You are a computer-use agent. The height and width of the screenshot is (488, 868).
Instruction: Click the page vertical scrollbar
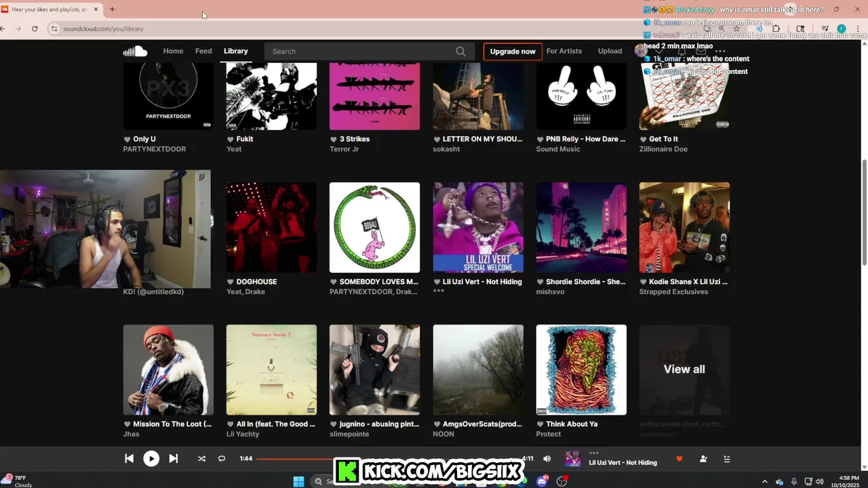pos(864,213)
